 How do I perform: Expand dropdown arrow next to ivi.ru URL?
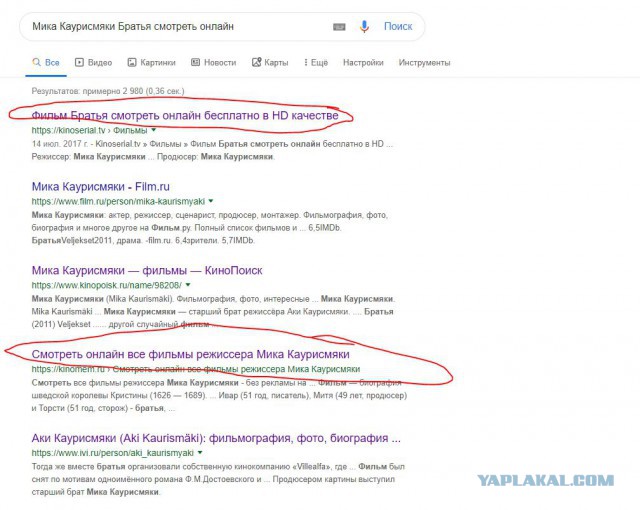[200, 452]
